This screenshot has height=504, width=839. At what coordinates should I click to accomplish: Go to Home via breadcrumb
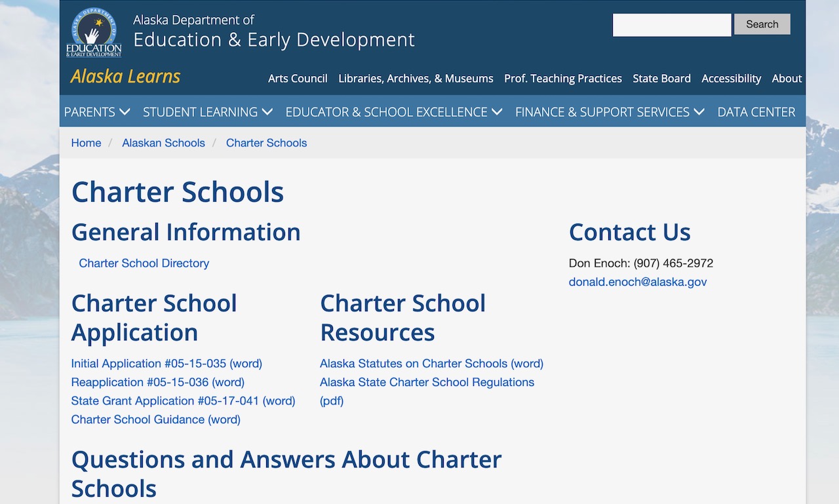pos(86,143)
